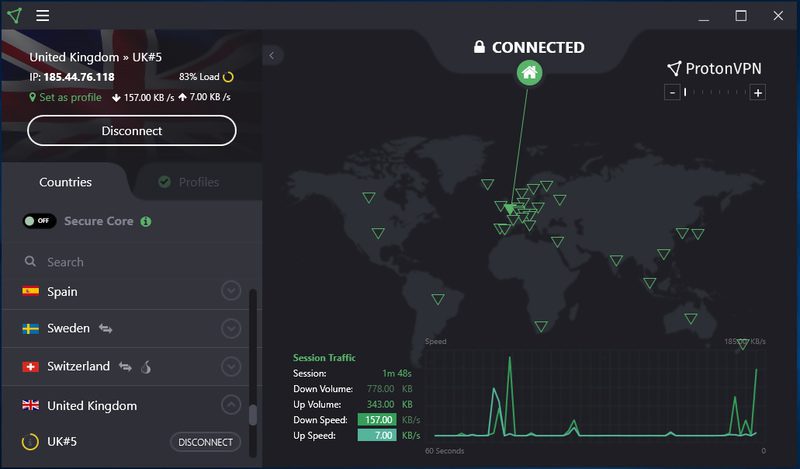Click the Search input field
The image size is (800, 469).
(133, 262)
